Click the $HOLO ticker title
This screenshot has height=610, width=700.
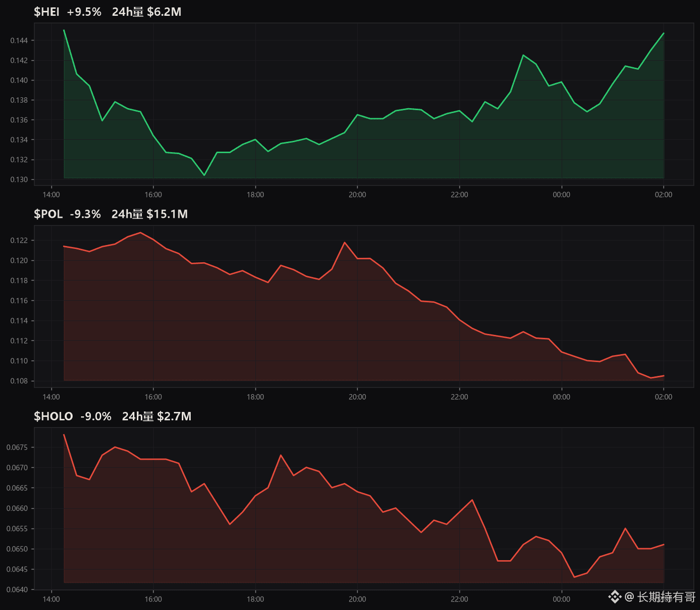53,416
